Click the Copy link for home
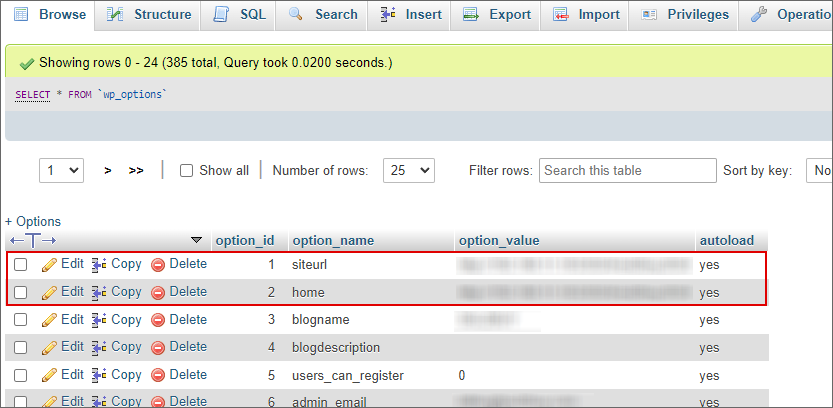833x408 pixels. (126, 291)
